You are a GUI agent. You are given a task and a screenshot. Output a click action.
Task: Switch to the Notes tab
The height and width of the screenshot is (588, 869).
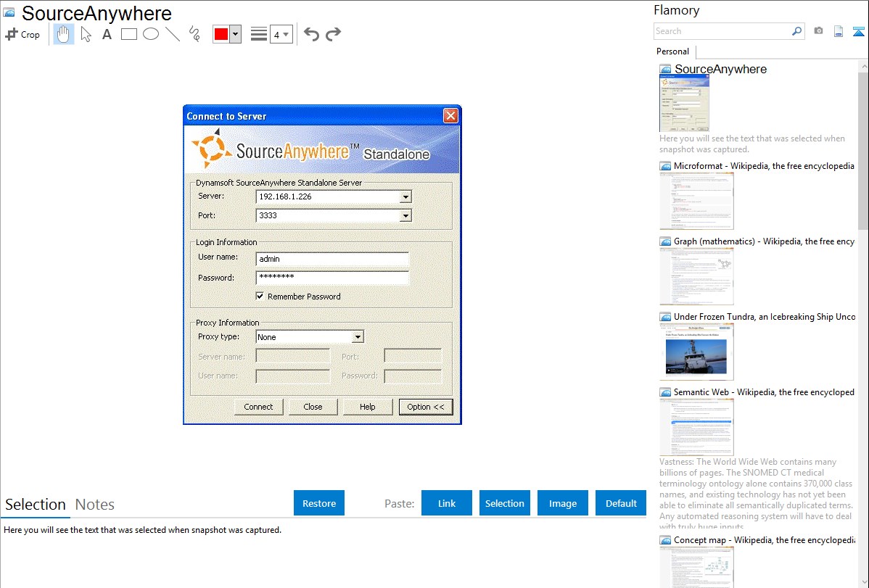[x=94, y=505]
